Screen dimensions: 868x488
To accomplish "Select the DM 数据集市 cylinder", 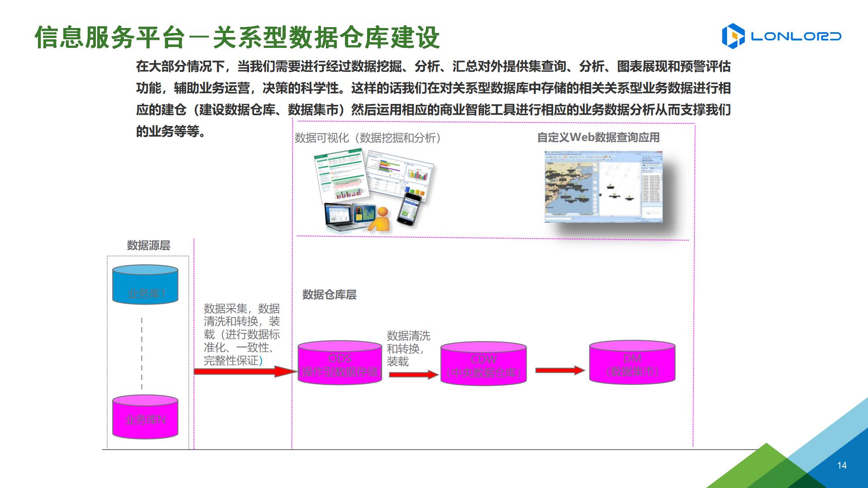I will (632, 363).
